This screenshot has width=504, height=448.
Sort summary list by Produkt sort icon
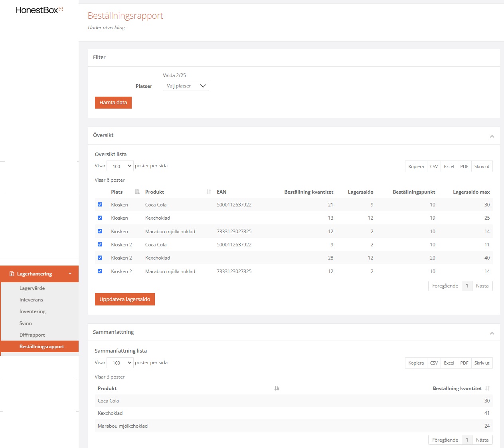click(277, 389)
